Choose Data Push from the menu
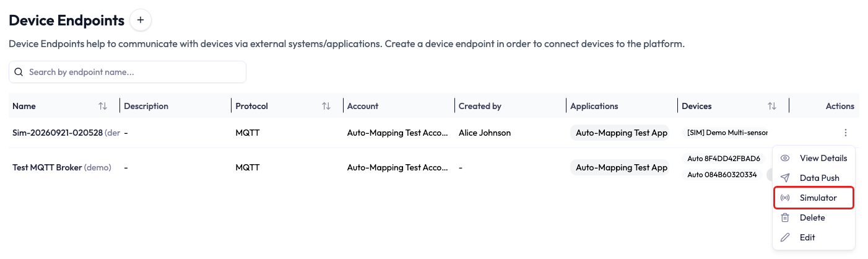 click(814, 178)
